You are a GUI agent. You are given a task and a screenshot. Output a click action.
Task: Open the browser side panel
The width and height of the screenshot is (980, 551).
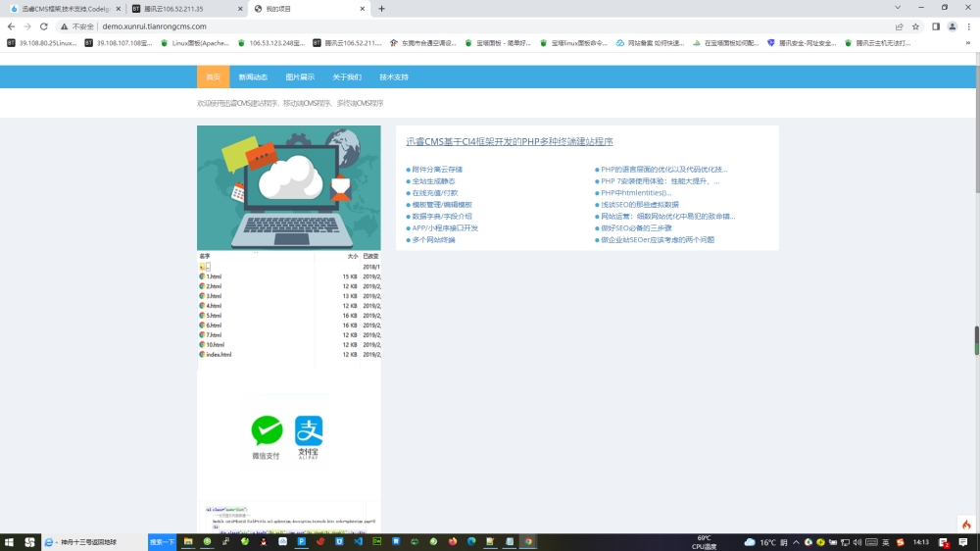[x=936, y=26]
